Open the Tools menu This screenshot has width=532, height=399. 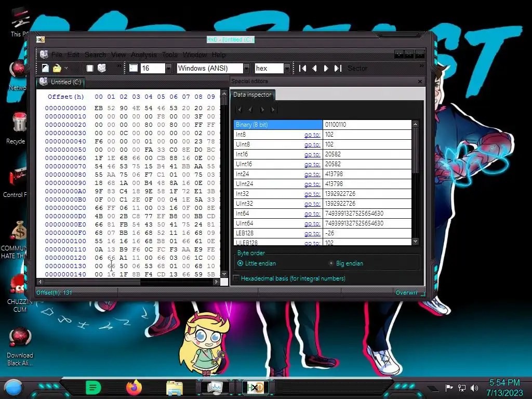pos(170,55)
